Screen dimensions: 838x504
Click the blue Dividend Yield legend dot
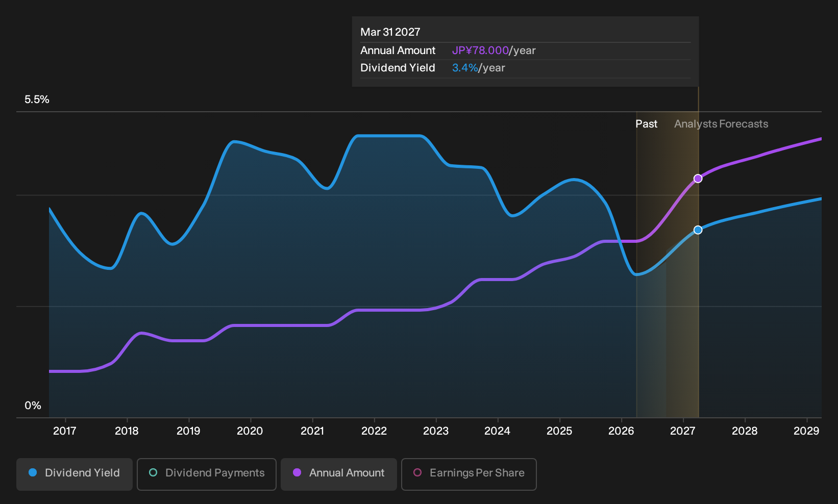click(33, 472)
